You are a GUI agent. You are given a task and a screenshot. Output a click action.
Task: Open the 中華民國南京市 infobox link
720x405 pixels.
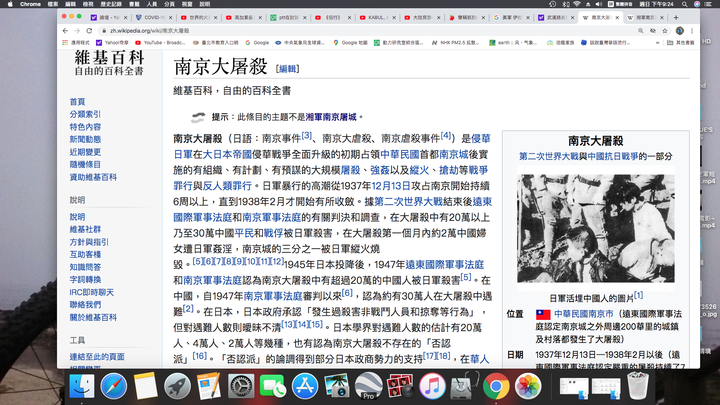tap(583, 314)
